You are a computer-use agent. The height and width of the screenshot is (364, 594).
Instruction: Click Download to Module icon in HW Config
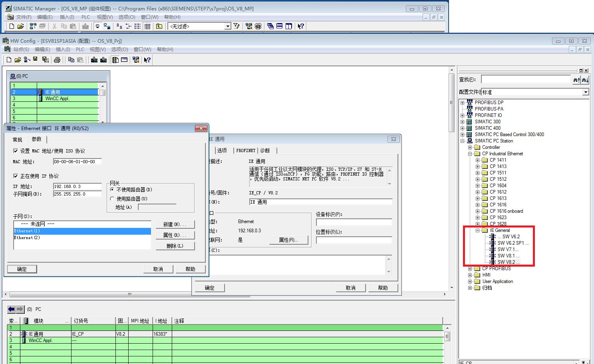94,60
